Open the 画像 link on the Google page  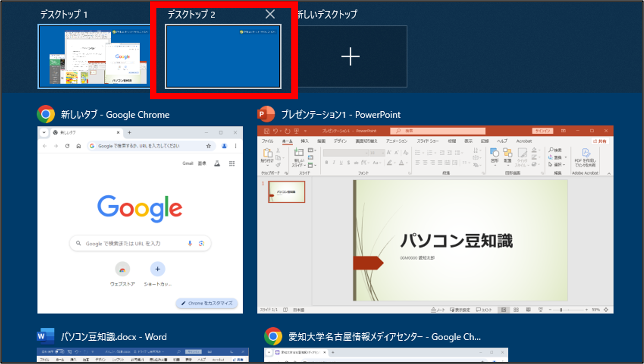(x=202, y=163)
